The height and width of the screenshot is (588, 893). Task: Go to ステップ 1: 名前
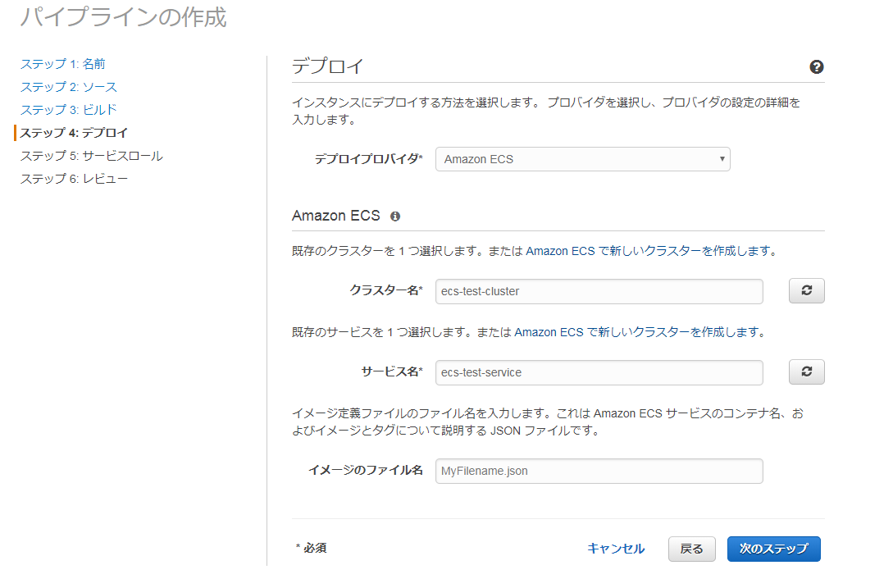coord(62,64)
